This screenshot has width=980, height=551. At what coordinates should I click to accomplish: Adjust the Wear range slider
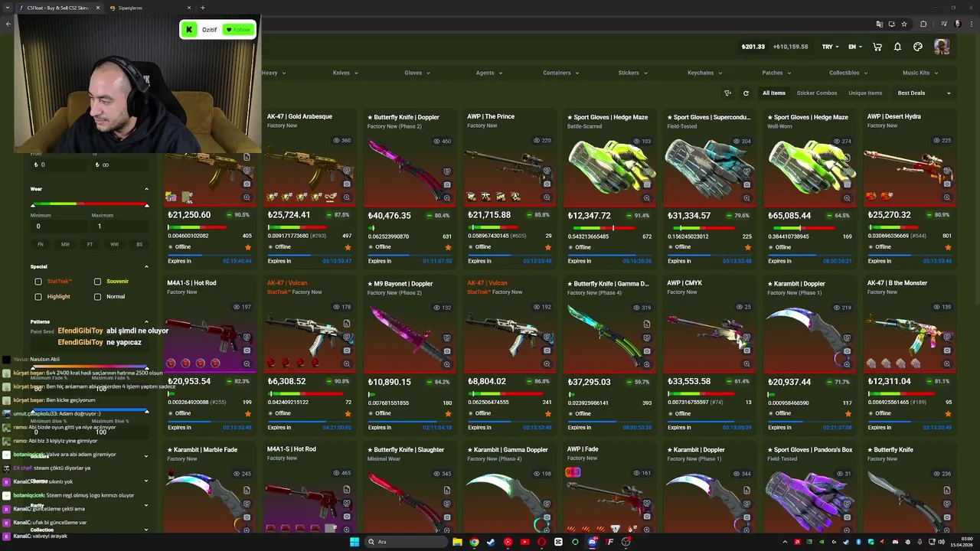click(90, 204)
